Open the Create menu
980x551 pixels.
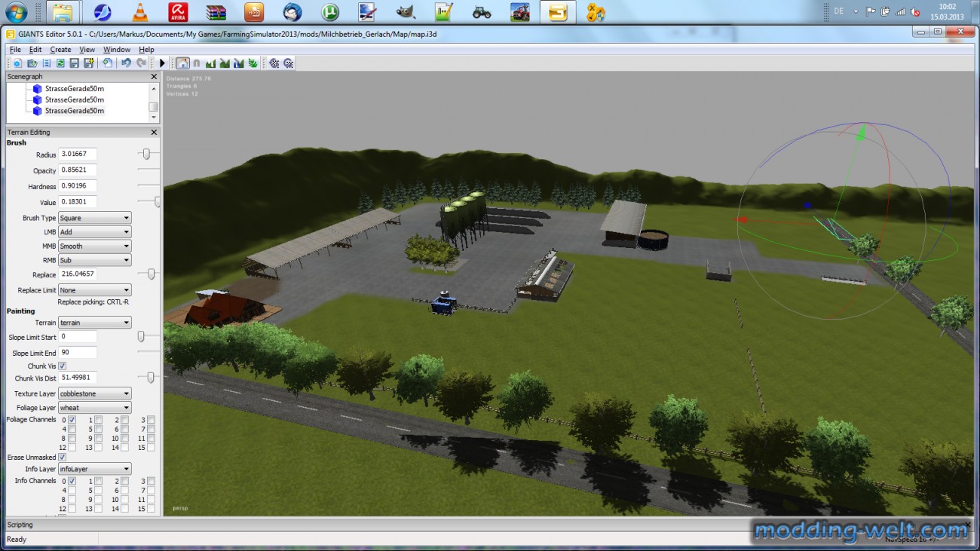(x=60, y=50)
